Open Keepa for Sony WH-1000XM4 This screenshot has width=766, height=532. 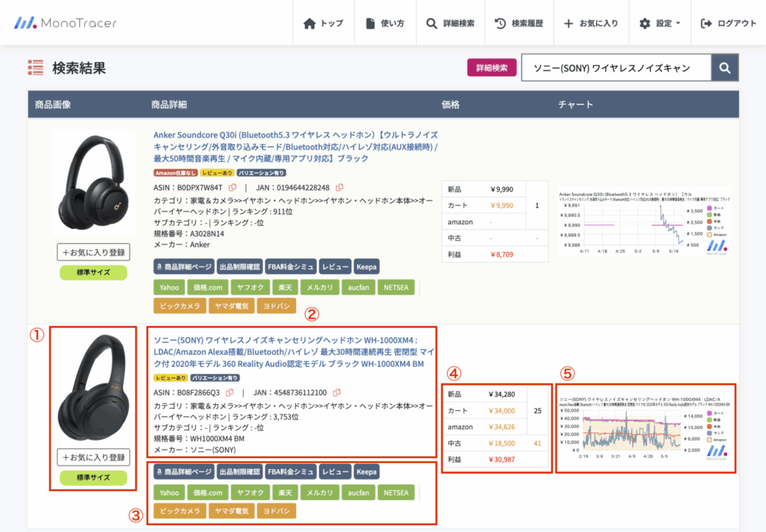pyautogui.click(x=367, y=472)
